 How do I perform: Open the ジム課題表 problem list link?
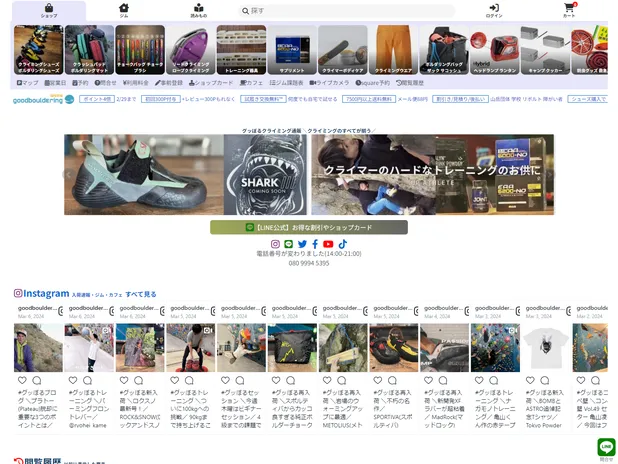[287, 83]
